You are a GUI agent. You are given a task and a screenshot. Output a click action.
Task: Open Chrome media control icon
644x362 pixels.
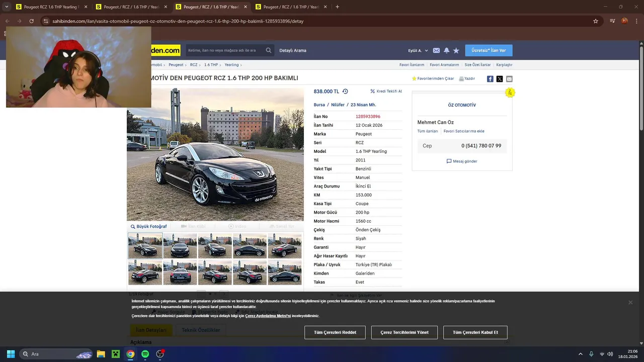click(612, 21)
